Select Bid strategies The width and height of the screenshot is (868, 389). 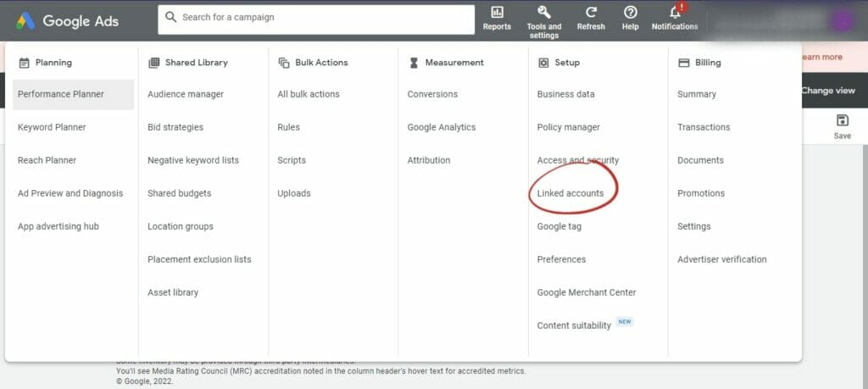click(x=175, y=127)
